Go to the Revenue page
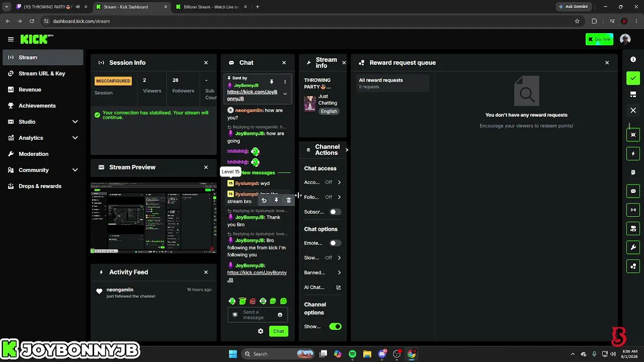Screen dimensions: 644x362 tap(43, 89)
